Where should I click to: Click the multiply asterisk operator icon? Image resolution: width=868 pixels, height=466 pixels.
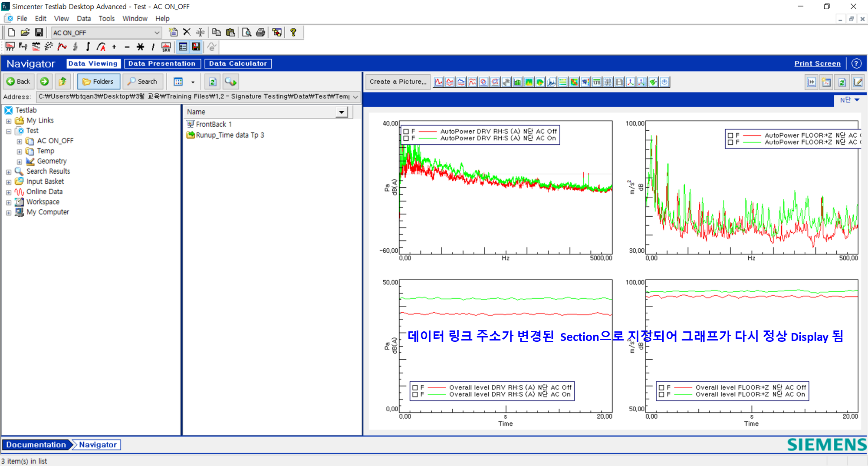click(x=140, y=46)
